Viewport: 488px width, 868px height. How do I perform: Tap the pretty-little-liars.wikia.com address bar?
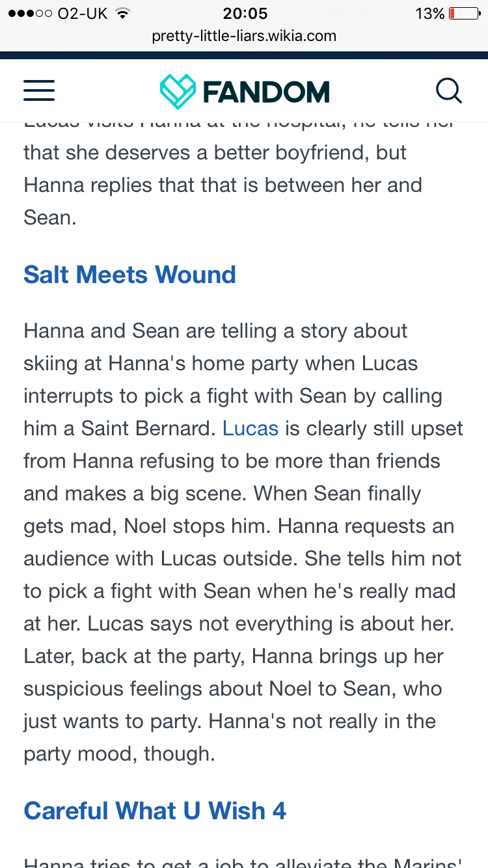pyautogui.click(x=244, y=36)
